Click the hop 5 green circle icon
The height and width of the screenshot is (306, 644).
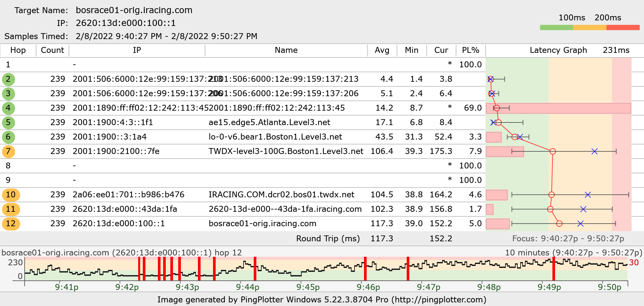[8, 122]
